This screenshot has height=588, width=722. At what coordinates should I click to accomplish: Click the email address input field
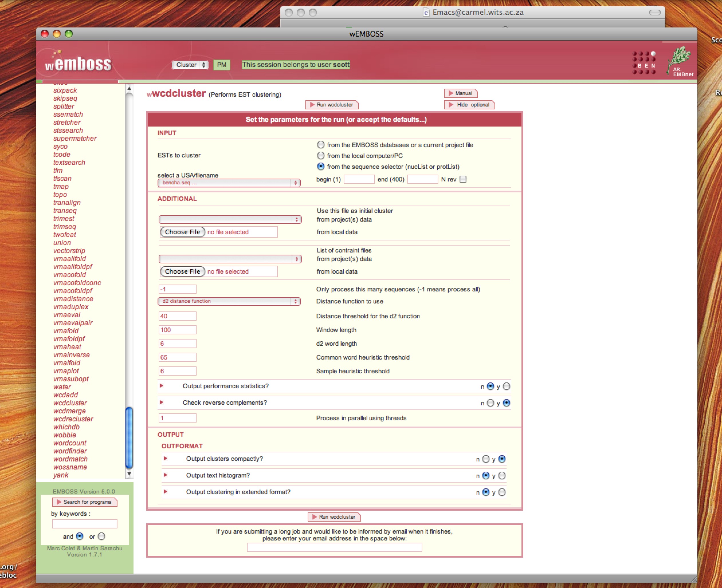point(335,547)
